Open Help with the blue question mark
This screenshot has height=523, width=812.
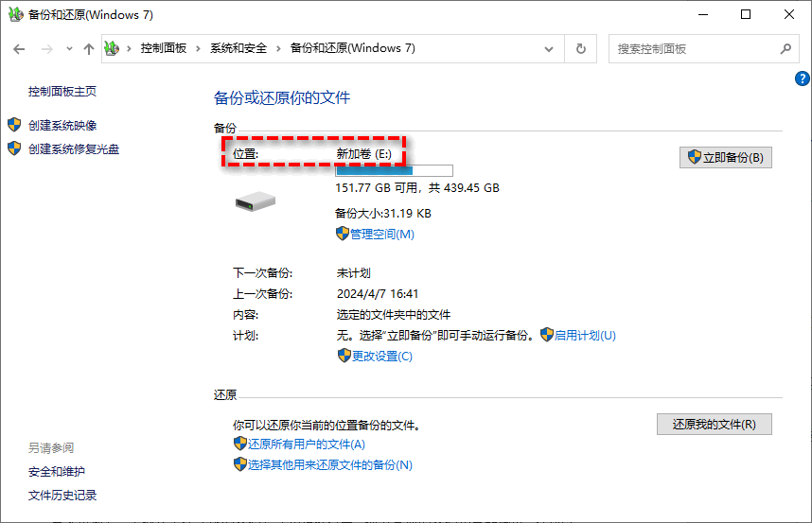(x=803, y=78)
